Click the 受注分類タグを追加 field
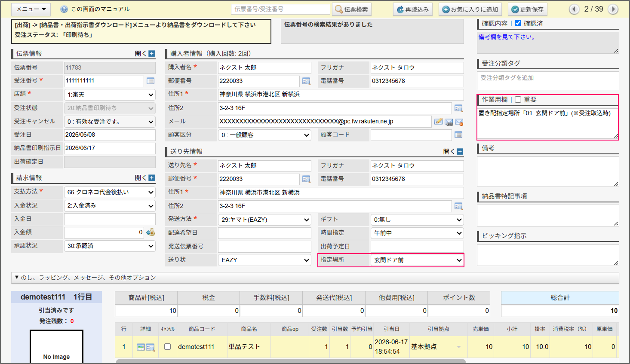The width and height of the screenshot is (630, 364). (548, 80)
